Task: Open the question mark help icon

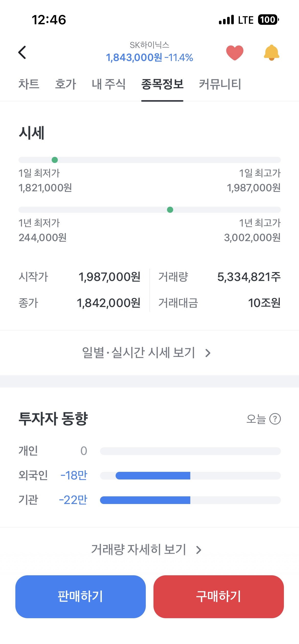Action: pos(275,419)
